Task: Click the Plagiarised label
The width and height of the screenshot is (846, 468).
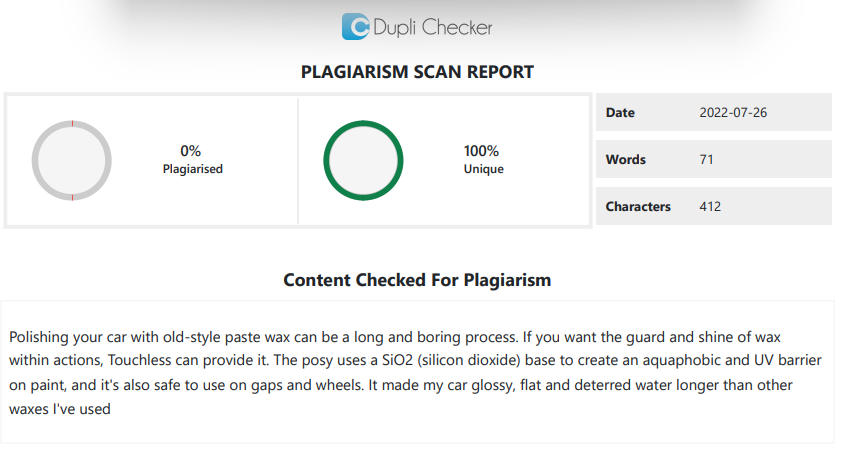Action: click(x=193, y=169)
